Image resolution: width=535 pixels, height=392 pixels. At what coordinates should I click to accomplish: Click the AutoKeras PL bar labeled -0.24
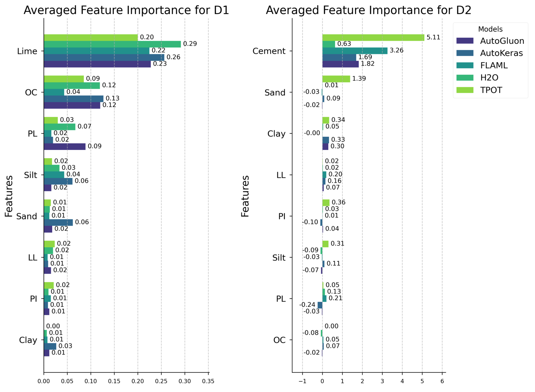pyautogui.click(x=320, y=305)
